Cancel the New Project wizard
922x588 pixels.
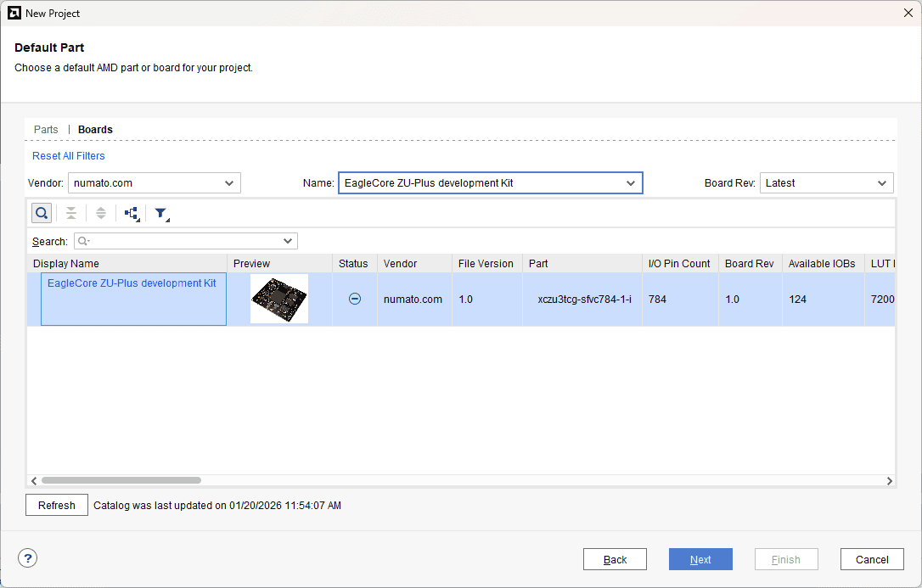871,559
